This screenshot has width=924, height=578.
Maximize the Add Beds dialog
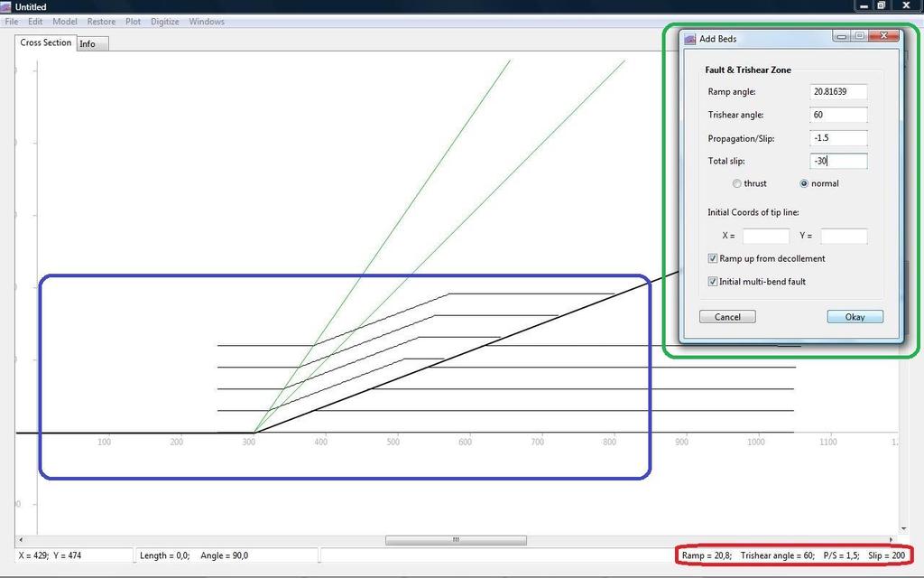coord(859,36)
